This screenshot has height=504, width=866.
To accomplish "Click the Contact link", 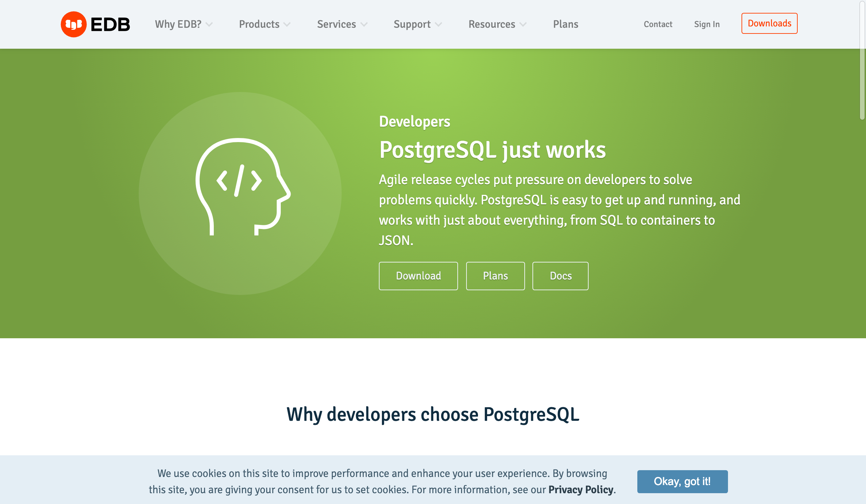I will (658, 24).
